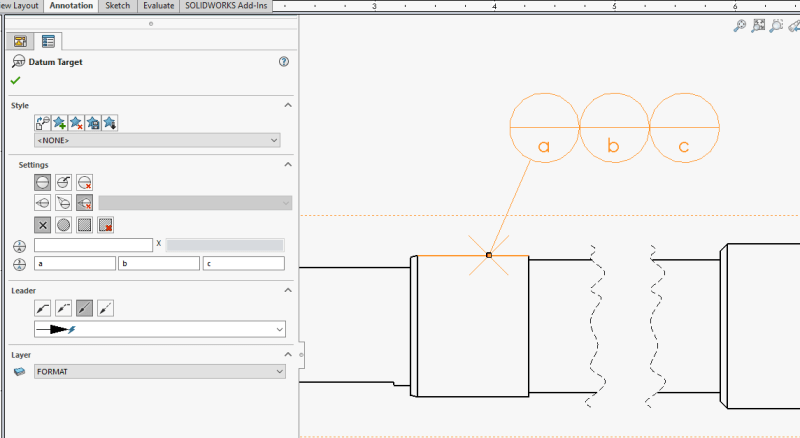
Task: Open the <NONE> style dropdown
Action: (x=157, y=140)
